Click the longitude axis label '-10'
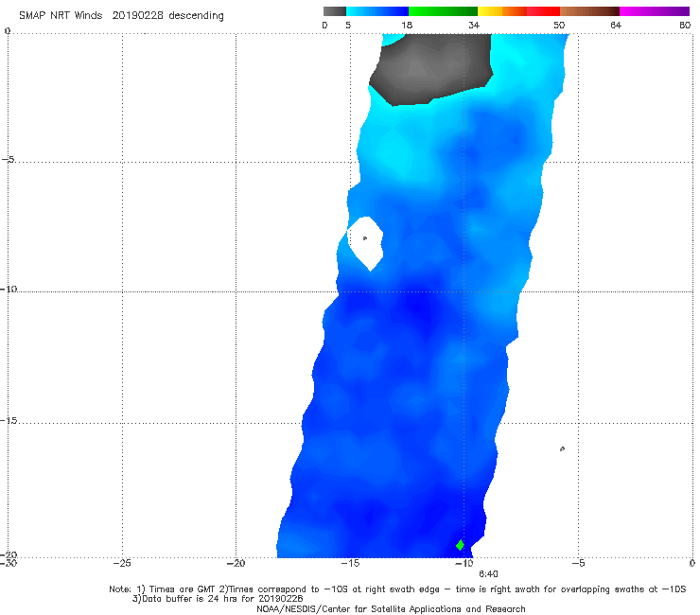 click(464, 563)
